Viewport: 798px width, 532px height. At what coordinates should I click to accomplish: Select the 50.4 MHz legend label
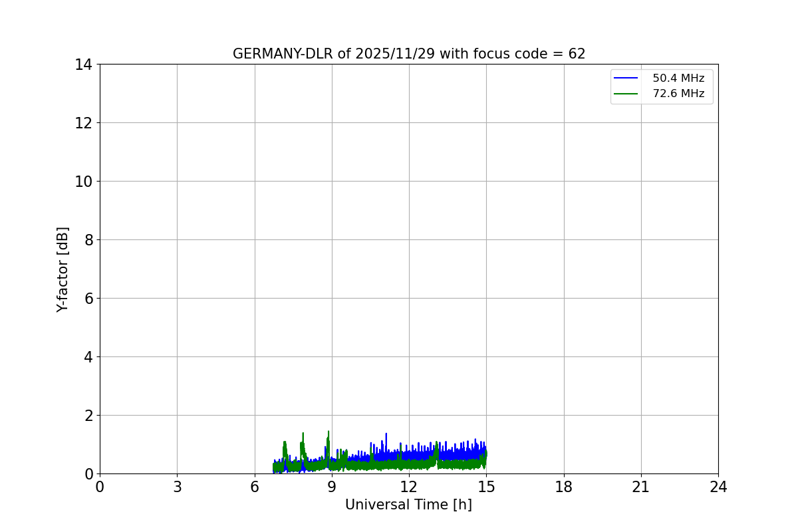click(x=678, y=78)
